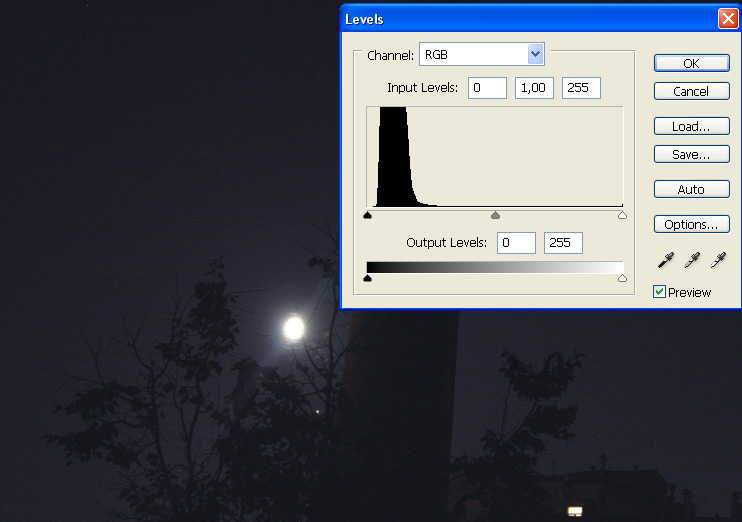Viewport: 742px width, 522px height.
Task: Open the Channel RGB dropdown
Action: coord(482,54)
